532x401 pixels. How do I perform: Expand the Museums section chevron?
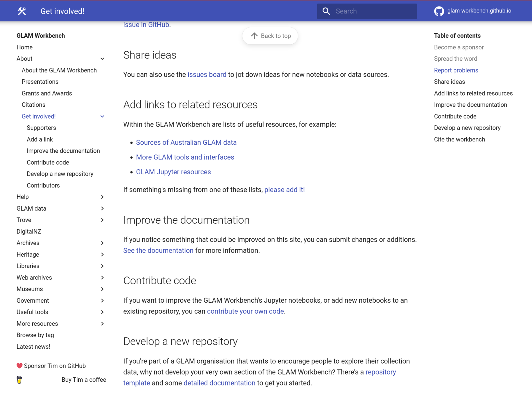(x=102, y=289)
